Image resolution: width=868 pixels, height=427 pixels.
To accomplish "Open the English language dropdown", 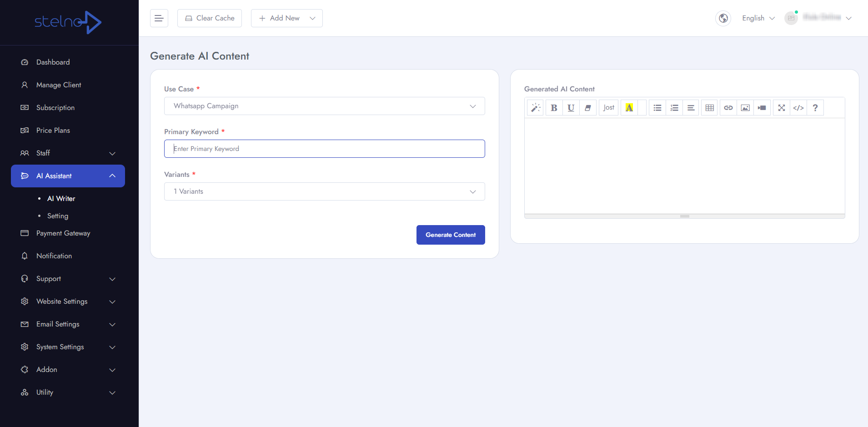I will tap(758, 18).
